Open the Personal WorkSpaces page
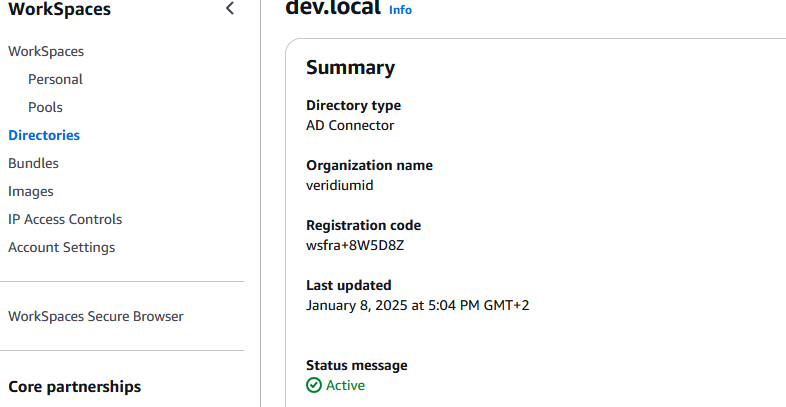 tap(55, 79)
